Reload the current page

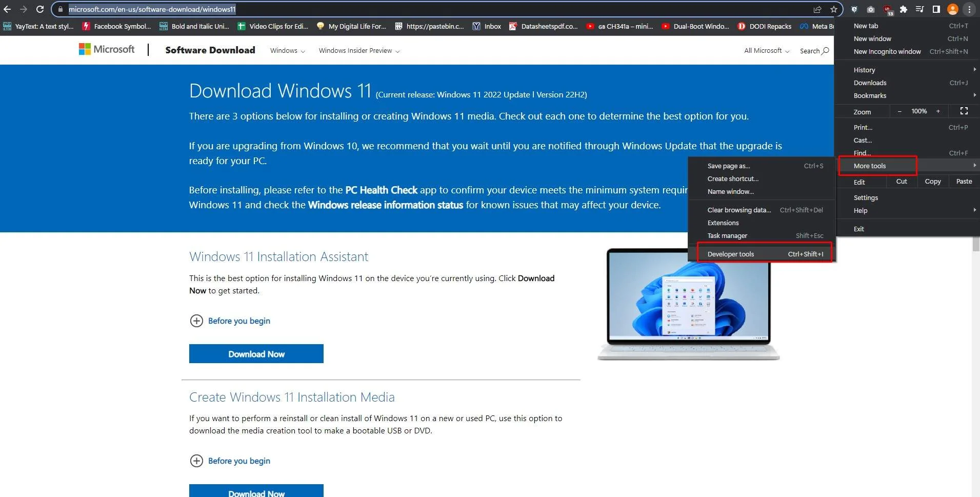(40, 9)
